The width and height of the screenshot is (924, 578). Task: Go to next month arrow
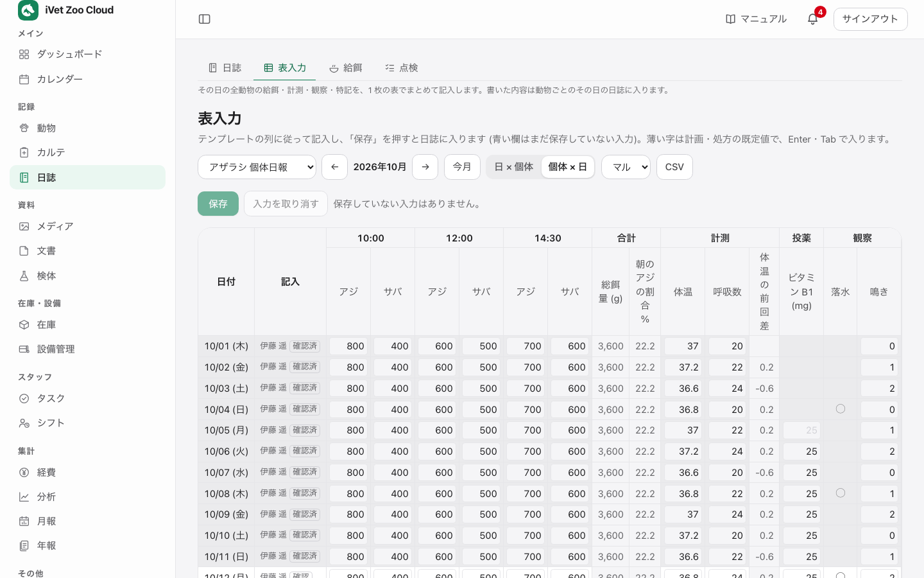(425, 167)
